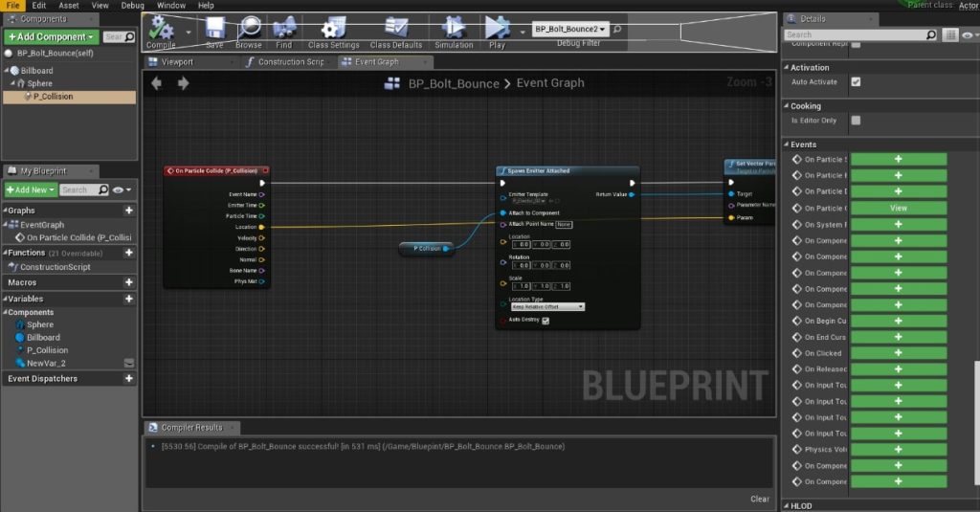Add a new function with the Functions plus
980x512 pixels.
pyautogui.click(x=129, y=253)
